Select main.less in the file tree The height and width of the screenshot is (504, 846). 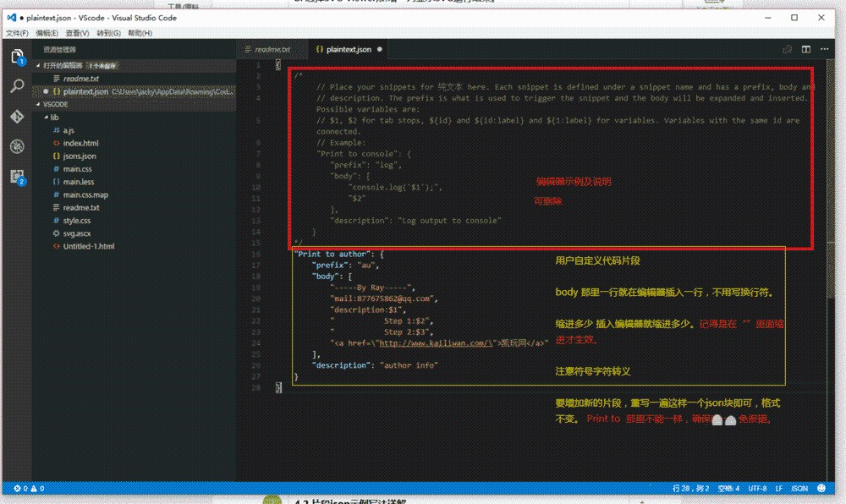click(x=78, y=182)
